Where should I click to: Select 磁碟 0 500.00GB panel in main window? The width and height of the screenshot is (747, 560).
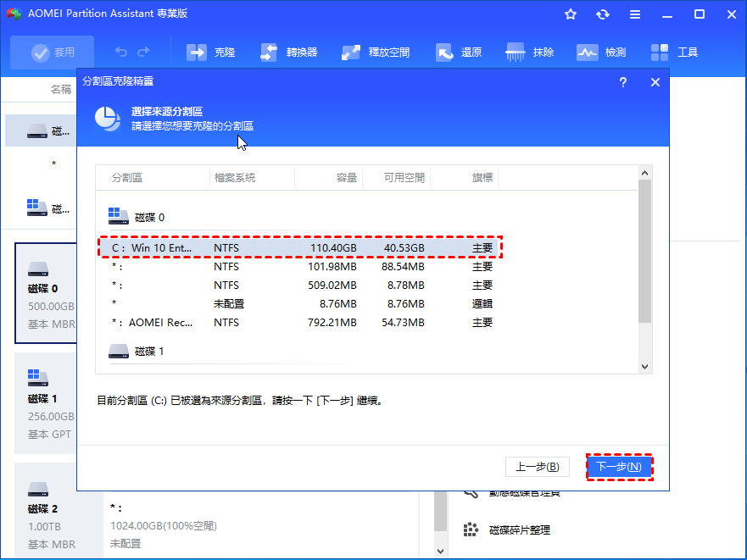pyautogui.click(x=47, y=293)
